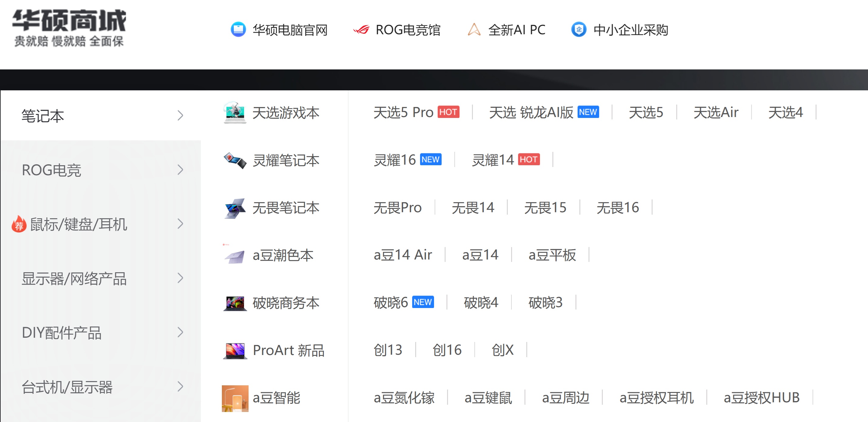Screen dimensions: 868x422
Task: Click the 破晓3 model
Action: (545, 303)
